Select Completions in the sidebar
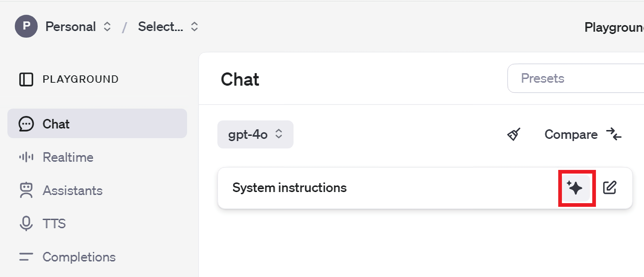Image resolution: width=644 pixels, height=277 pixels. [x=79, y=257]
